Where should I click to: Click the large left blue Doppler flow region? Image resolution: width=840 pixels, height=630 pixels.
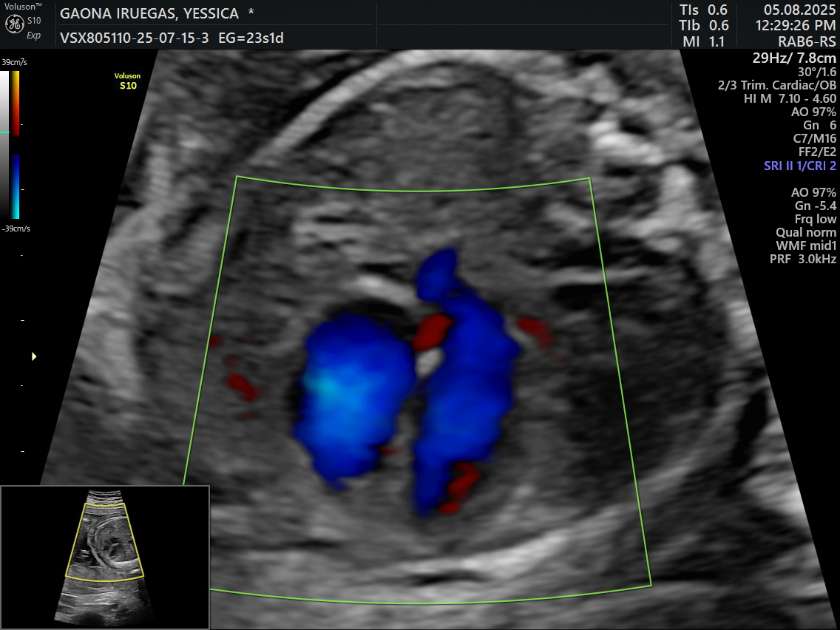(353, 399)
